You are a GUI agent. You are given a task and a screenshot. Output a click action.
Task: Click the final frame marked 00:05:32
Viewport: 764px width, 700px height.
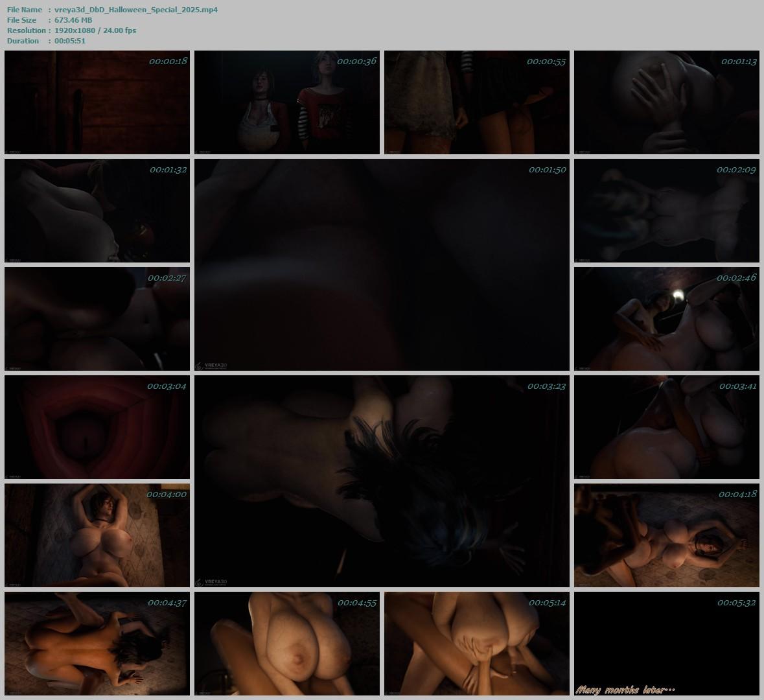coord(666,643)
